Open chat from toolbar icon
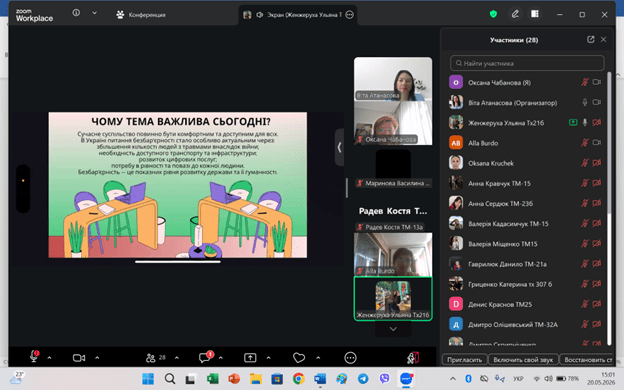 pos(205,357)
